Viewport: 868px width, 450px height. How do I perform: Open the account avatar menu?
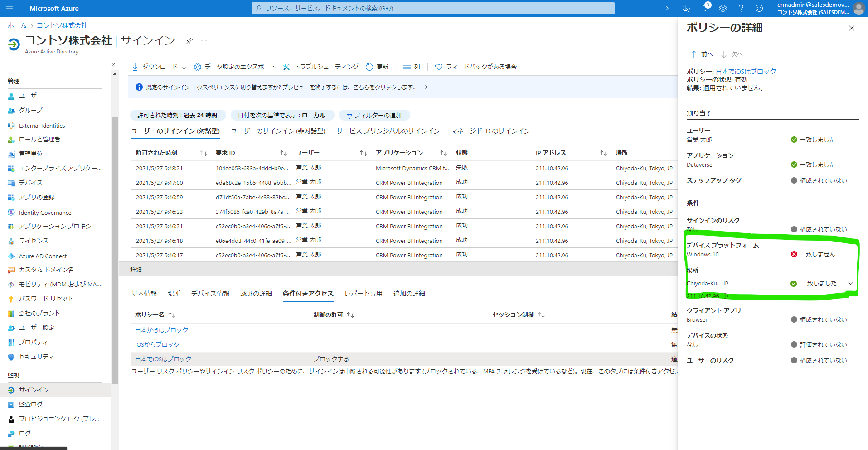pyautogui.click(x=858, y=8)
